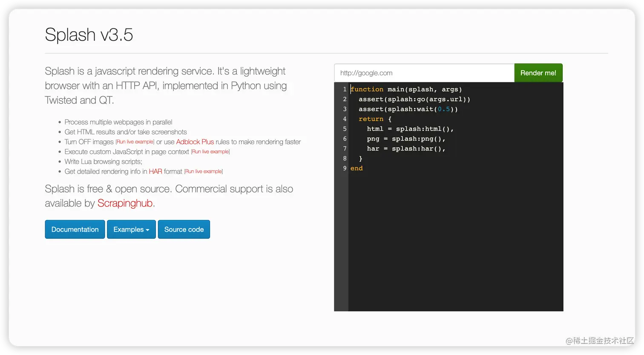
Task: Click line number 9 in editor gutter
Action: tap(345, 168)
